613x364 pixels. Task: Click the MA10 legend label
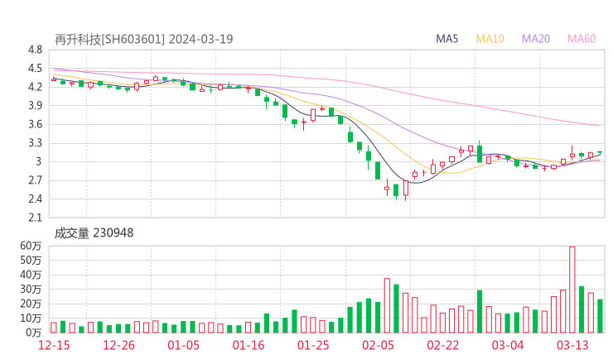(x=490, y=39)
